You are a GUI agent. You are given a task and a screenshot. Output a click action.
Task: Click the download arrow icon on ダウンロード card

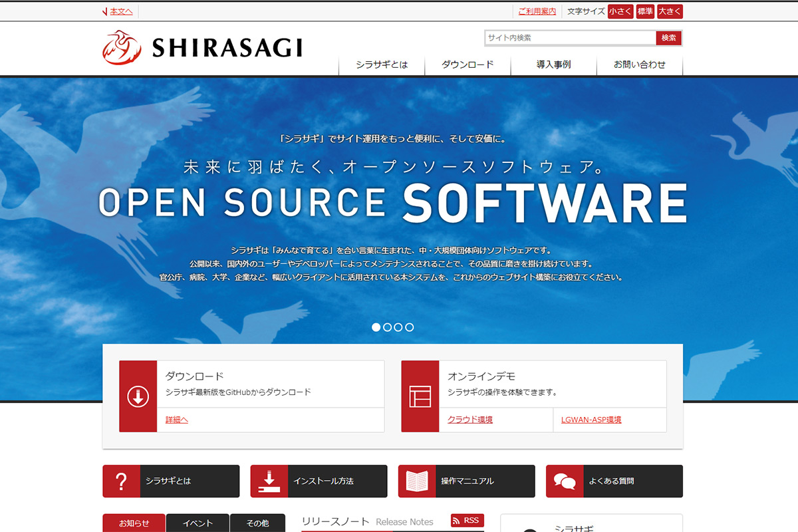click(x=138, y=396)
